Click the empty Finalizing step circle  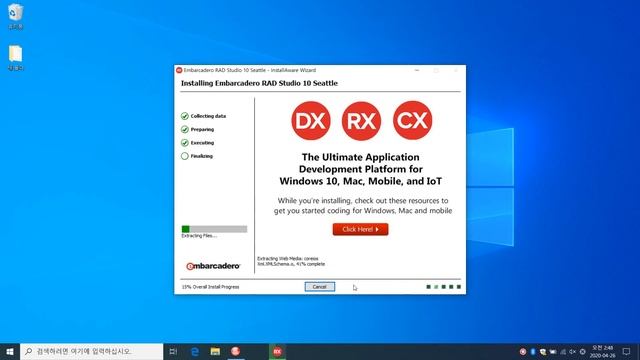tap(184, 156)
